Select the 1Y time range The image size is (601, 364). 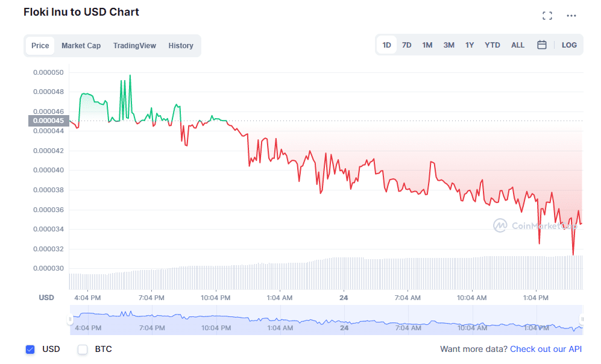coord(470,45)
